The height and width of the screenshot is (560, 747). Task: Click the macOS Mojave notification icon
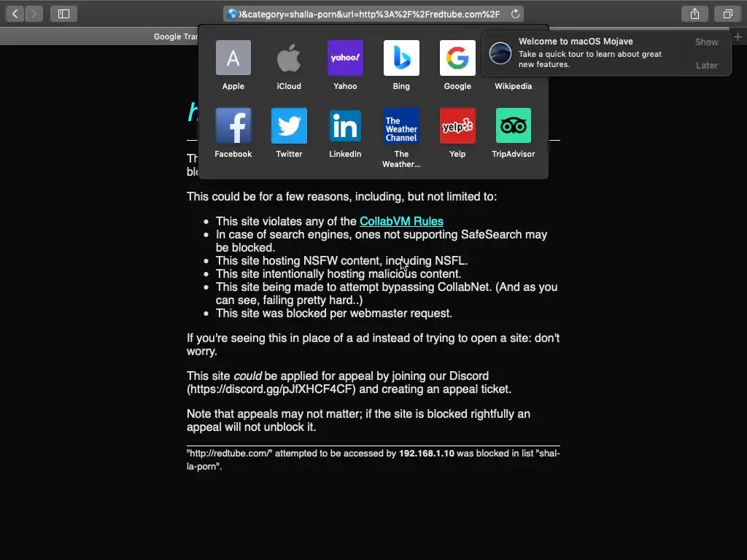[x=500, y=52]
